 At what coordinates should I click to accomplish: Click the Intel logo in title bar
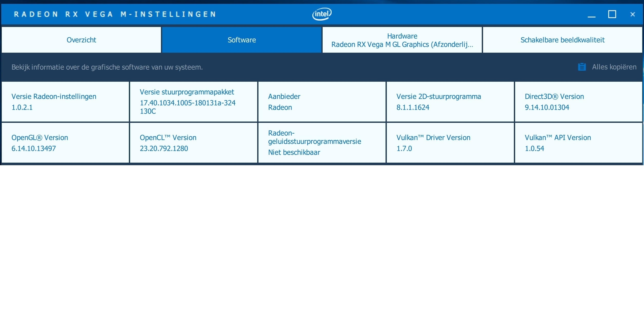point(322,14)
